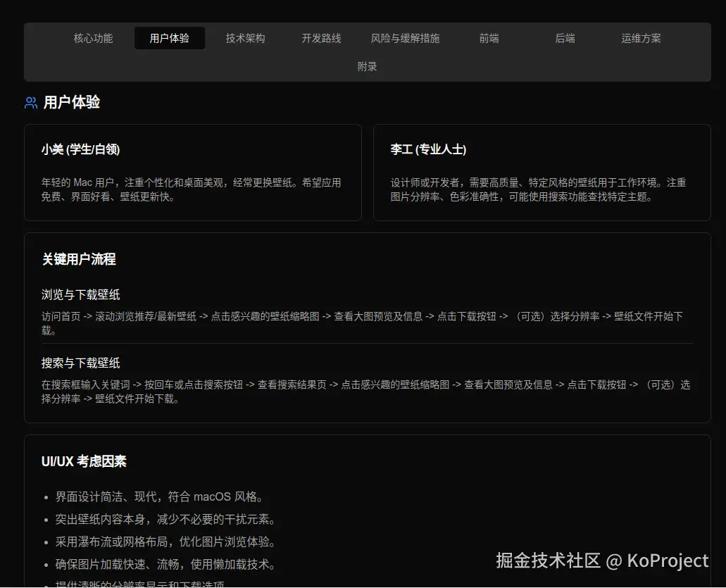
Task: Switch to the 附录 tab
Action: 367,66
